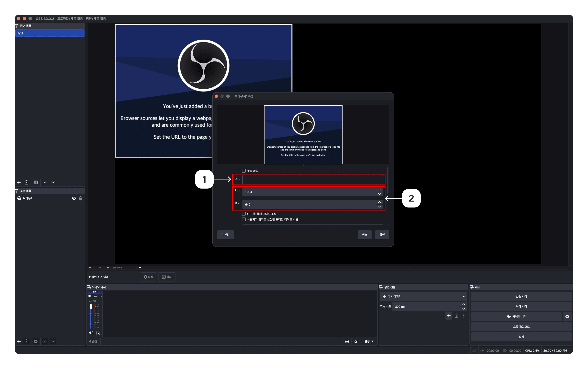This screenshot has width=588, height=369.
Task: Open advanced audio properties gears icon
Action: [x=356, y=341]
